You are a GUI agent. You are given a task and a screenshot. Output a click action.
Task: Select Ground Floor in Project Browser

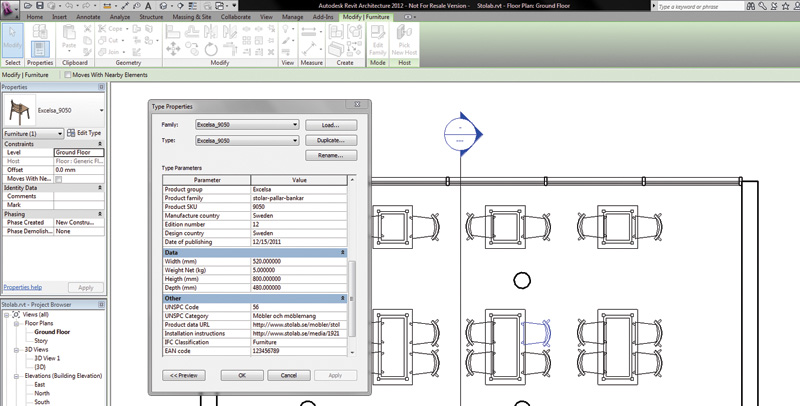[54, 331]
